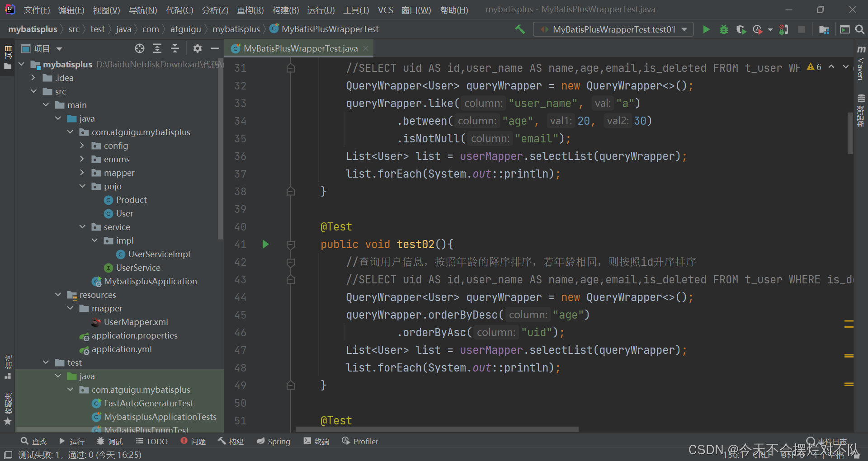Click the run gutter icon beside test02
Image resolution: width=868 pixels, height=461 pixels.
[x=265, y=245]
